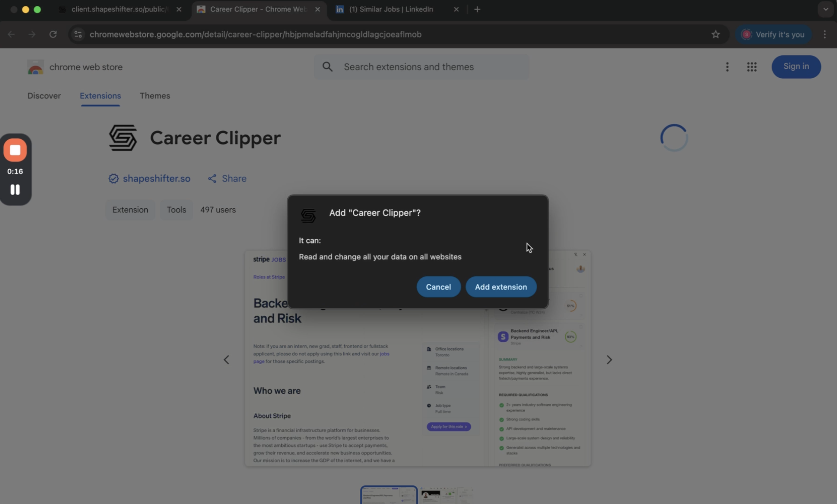Screen dimensions: 837x504
Task: Open Chrome Web Store more options menu
Action: (727, 67)
